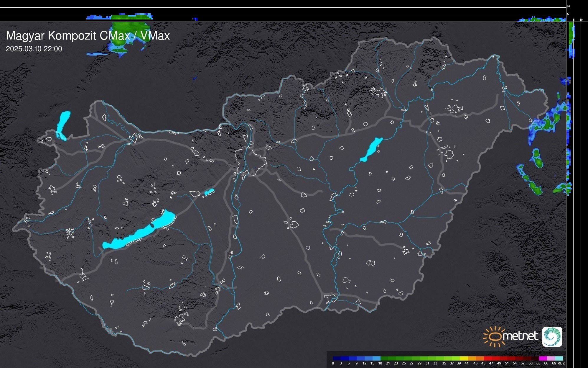Click the metnet wordmark text

click(x=520, y=336)
